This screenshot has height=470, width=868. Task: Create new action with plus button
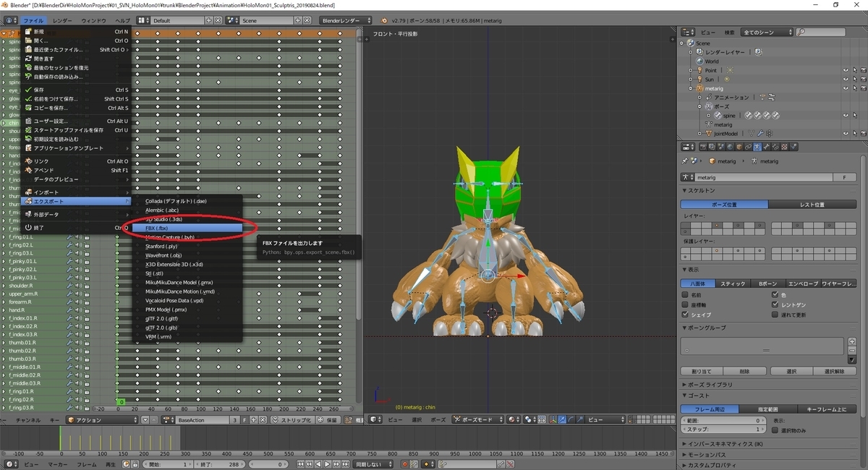pos(253,419)
